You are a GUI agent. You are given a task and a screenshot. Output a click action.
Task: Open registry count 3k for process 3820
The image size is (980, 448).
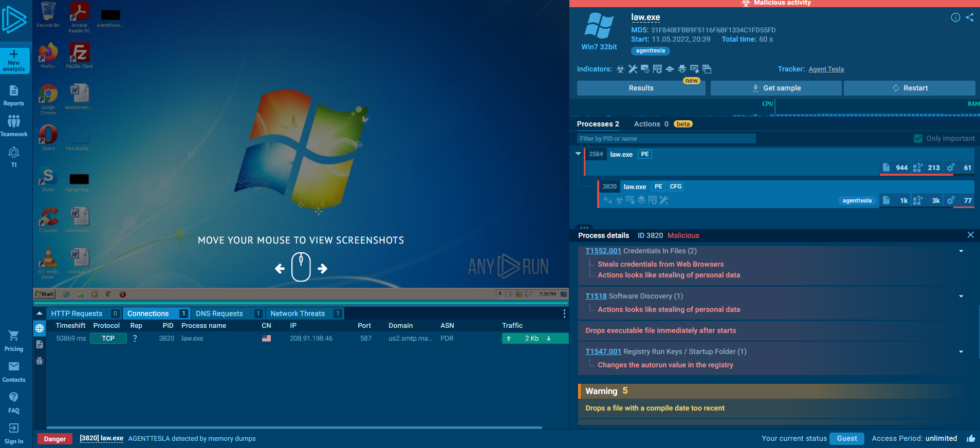click(x=927, y=200)
